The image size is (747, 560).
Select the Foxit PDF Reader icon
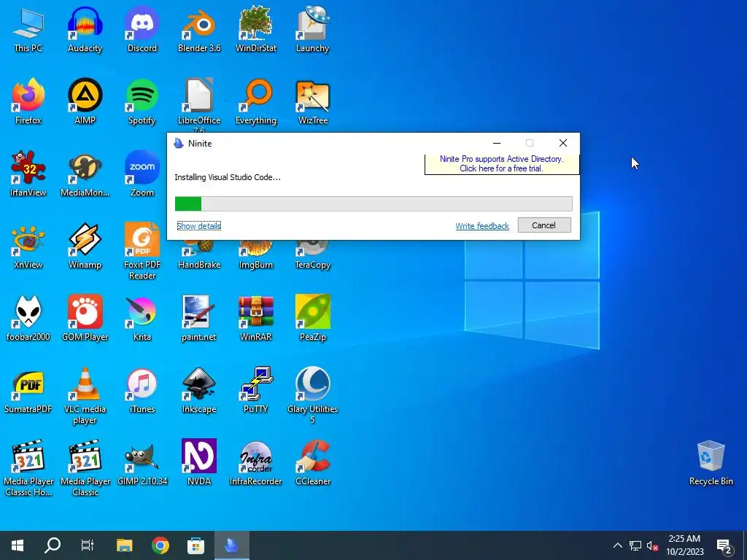click(142, 251)
